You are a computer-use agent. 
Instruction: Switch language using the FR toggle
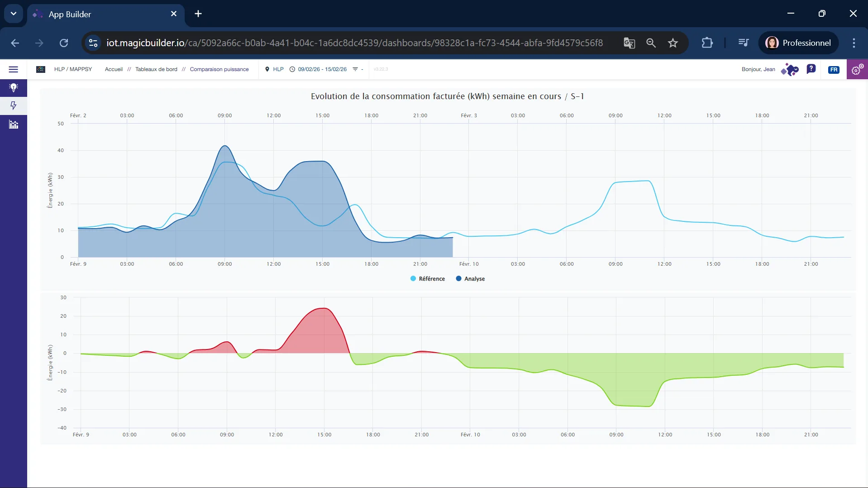pyautogui.click(x=834, y=69)
